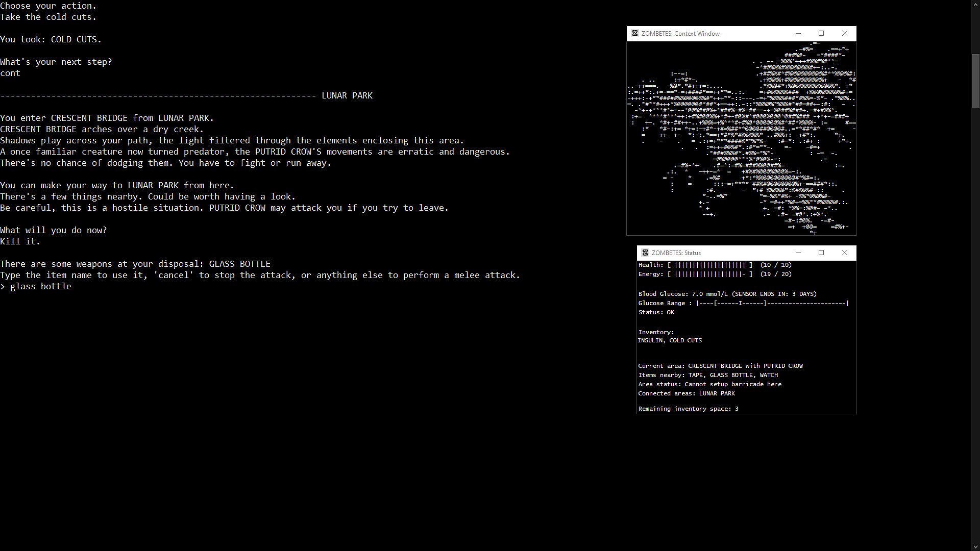Click the 'INSULIN, COLD CUTS' inventory line
Viewport: 980px width, 551px height.
pos(670,340)
